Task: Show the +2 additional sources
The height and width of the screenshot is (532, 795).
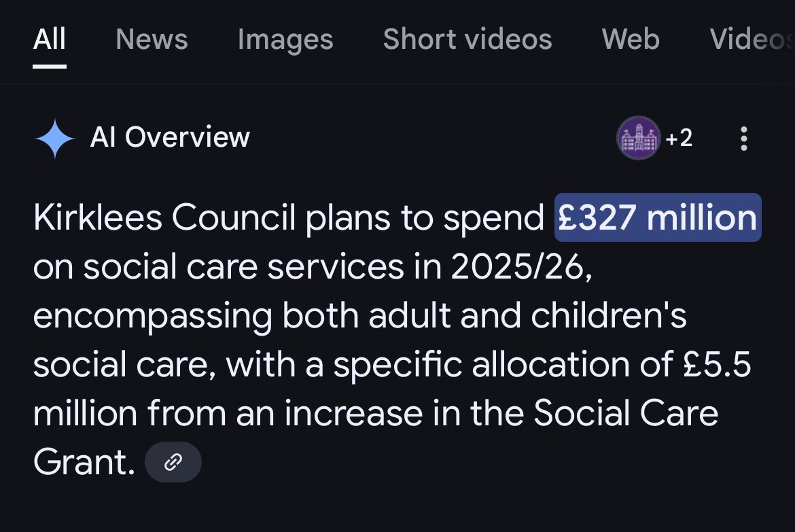Action: [679, 139]
